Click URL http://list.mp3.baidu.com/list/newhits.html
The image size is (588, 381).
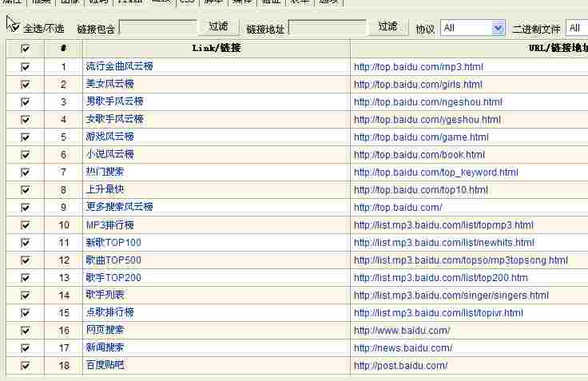[x=444, y=243]
